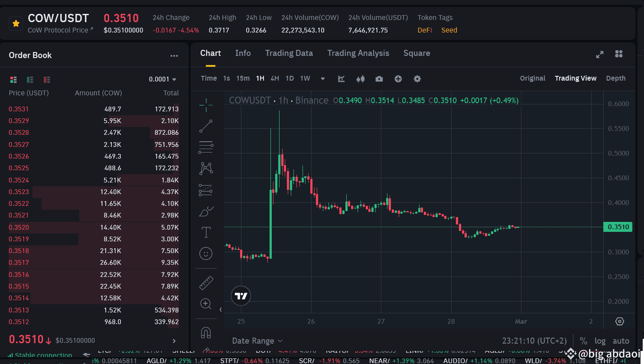Select the 15m chart interval

click(x=243, y=78)
